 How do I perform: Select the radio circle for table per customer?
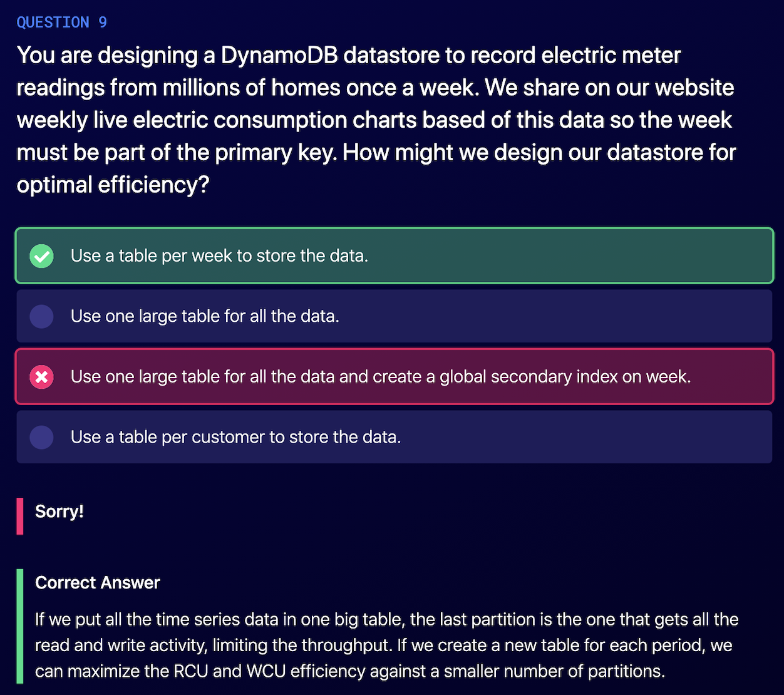pos(42,437)
